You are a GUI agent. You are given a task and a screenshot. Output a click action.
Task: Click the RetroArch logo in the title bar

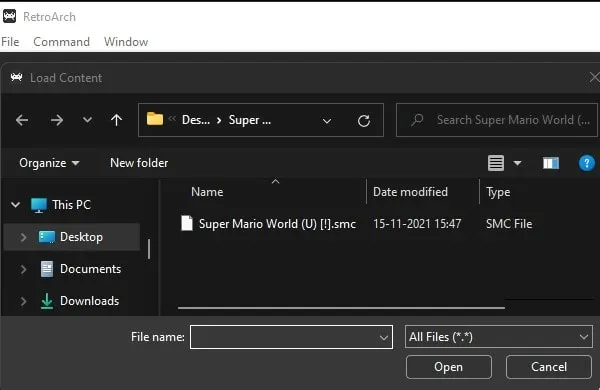coord(9,16)
